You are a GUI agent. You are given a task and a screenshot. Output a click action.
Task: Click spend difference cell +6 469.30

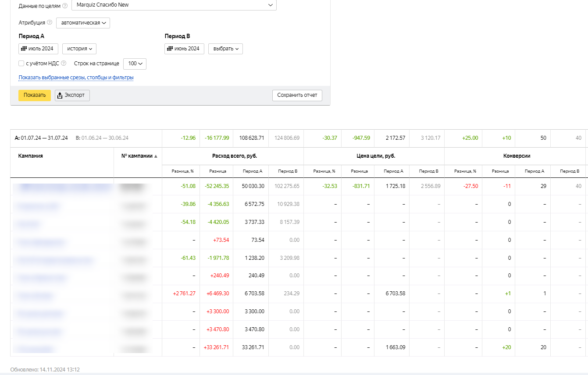coord(217,294)
